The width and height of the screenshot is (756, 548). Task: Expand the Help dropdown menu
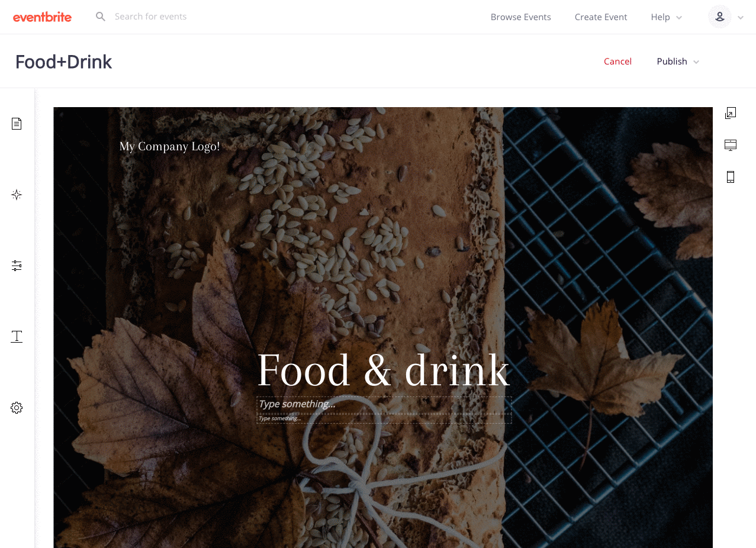pyautogui.click(x=666, y=17)
